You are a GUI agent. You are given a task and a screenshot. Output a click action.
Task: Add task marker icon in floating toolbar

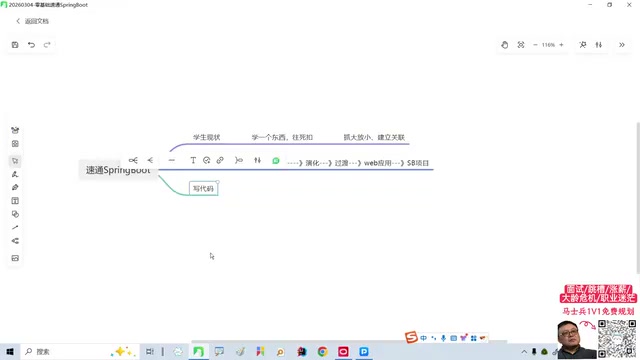[x=207, y=160]
